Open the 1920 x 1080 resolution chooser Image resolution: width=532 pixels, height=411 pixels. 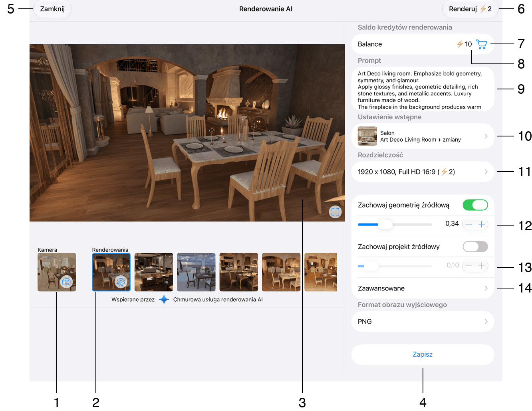point(423,172)
